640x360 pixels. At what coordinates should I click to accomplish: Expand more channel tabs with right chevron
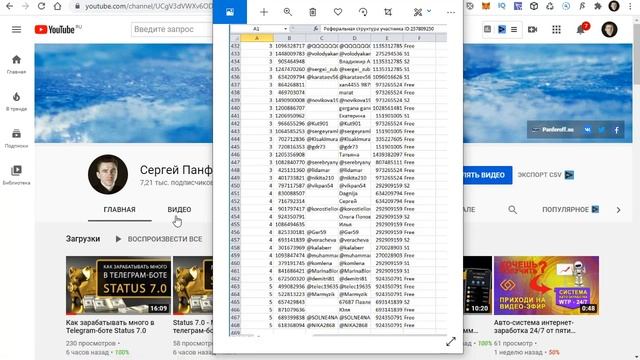pos(618,210)
